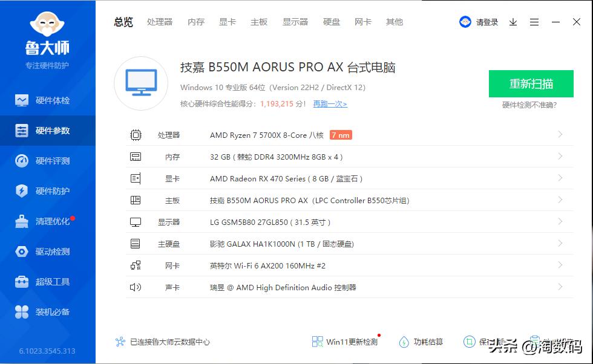The width and height of the screenshot is (593, 364).
Task: Select the 硬件参数 sidebar icon
Action: coord(48,130)
